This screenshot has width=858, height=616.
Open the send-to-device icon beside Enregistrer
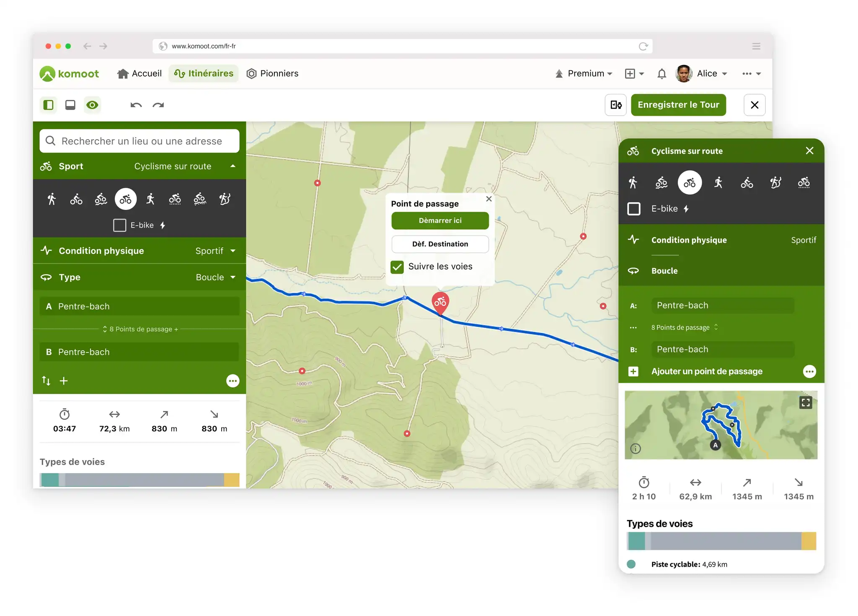(615, 105)
